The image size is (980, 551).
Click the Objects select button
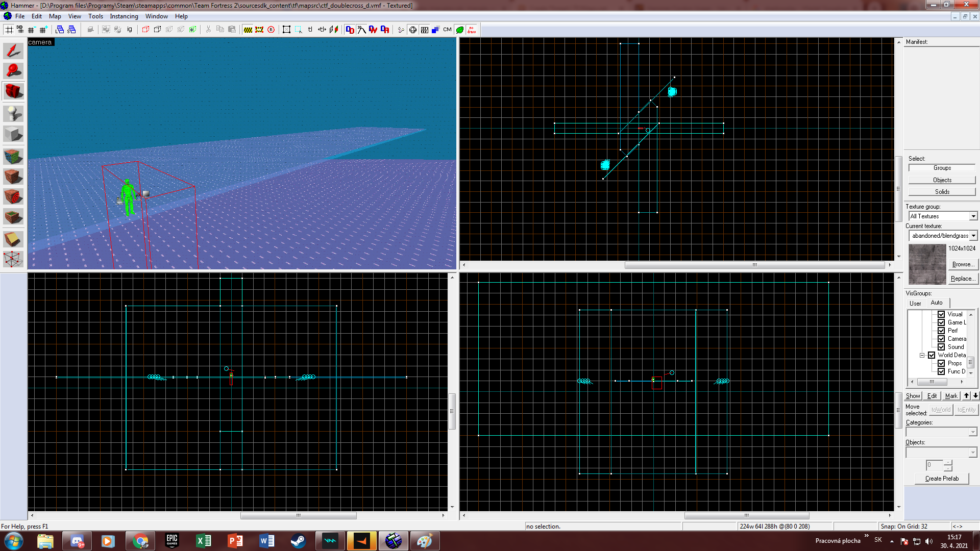(942, 180)
